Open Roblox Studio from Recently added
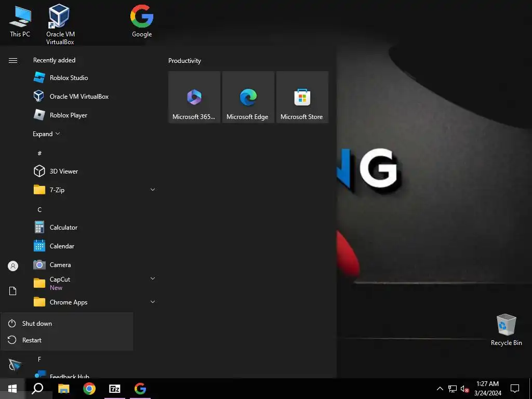 click(94, 78)
